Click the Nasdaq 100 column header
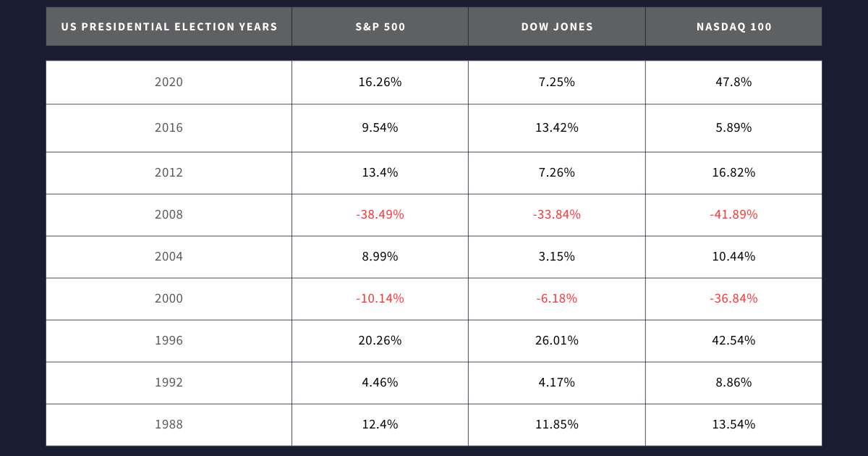This screenshot has width=868, height=456. pos(733,27)
